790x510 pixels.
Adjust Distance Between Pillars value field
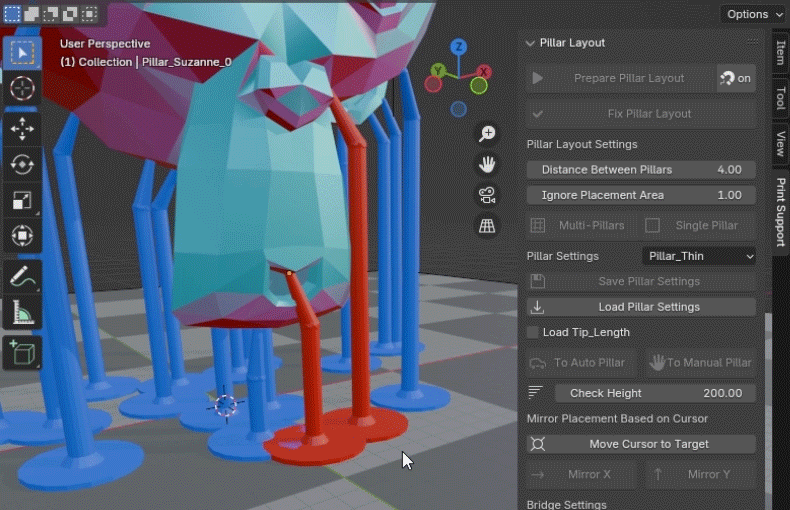point(641,170)
